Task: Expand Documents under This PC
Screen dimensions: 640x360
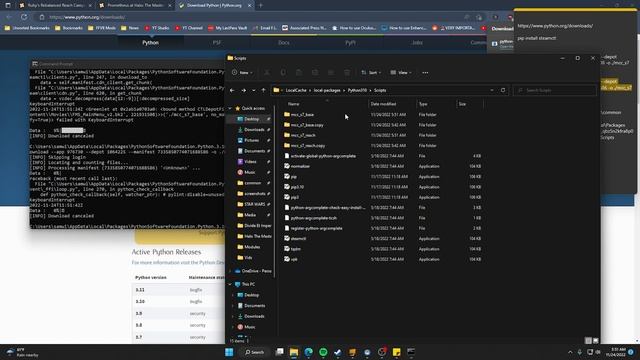Action: point(233,306)
